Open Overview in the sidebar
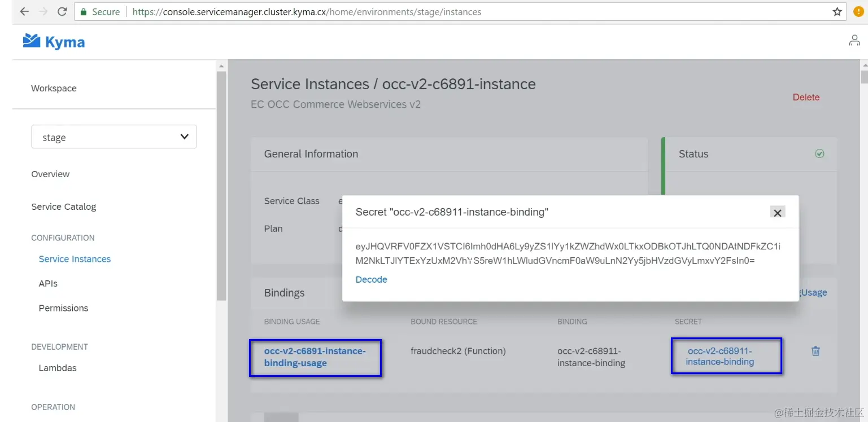868x422 pixels. pyautogui.click(x=50, y=174)
